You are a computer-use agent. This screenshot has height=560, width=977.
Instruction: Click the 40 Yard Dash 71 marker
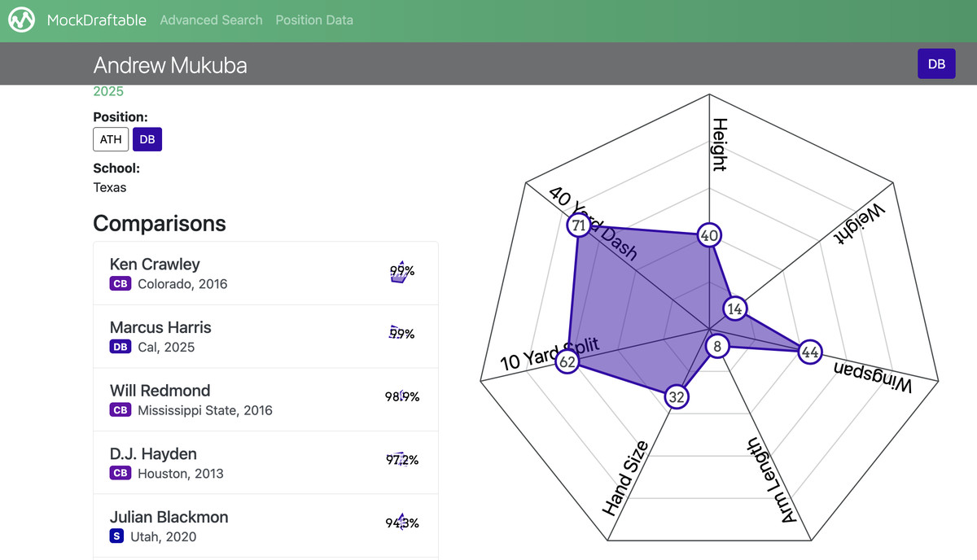coord(578,225)
